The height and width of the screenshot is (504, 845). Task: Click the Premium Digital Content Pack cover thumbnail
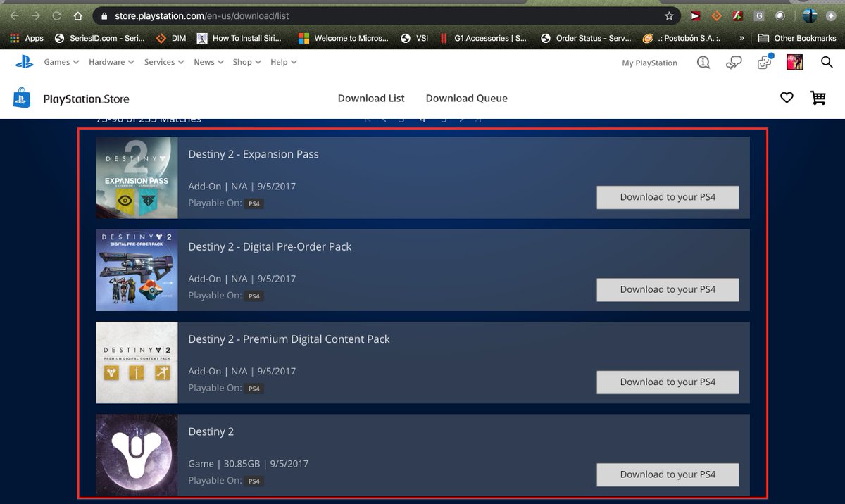click(137, 363)
